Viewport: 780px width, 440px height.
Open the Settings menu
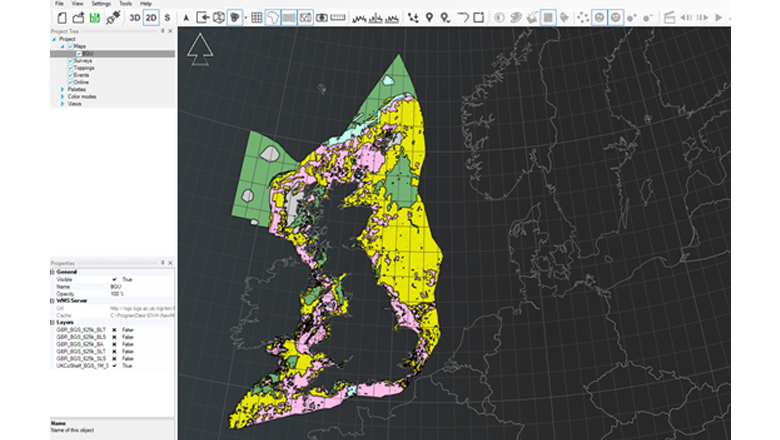[101, 3]
